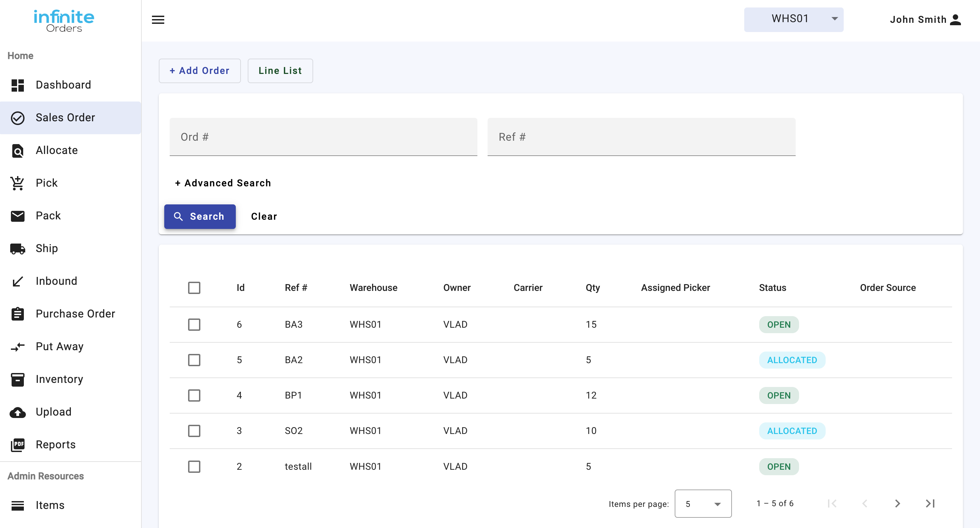
Task: Click the Add Order button
Action: tap(199, 71)
